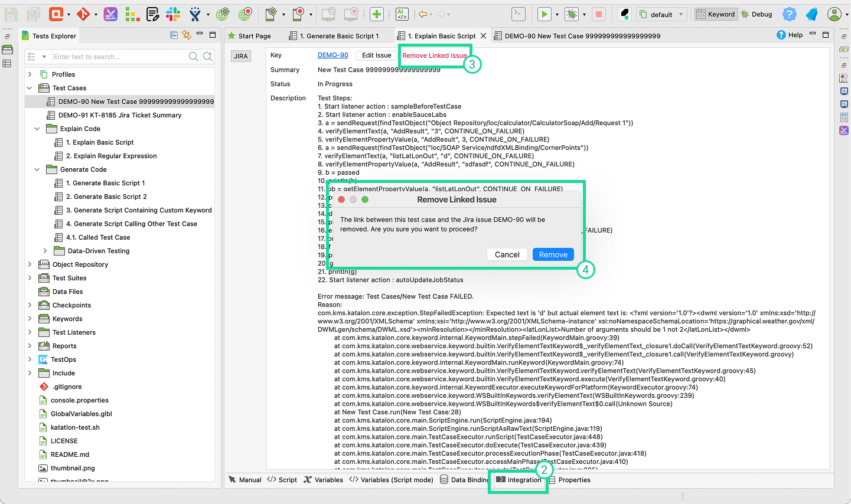Click the Debug bug icon
This screenshot has height=504, width=851.
(572, 14)
